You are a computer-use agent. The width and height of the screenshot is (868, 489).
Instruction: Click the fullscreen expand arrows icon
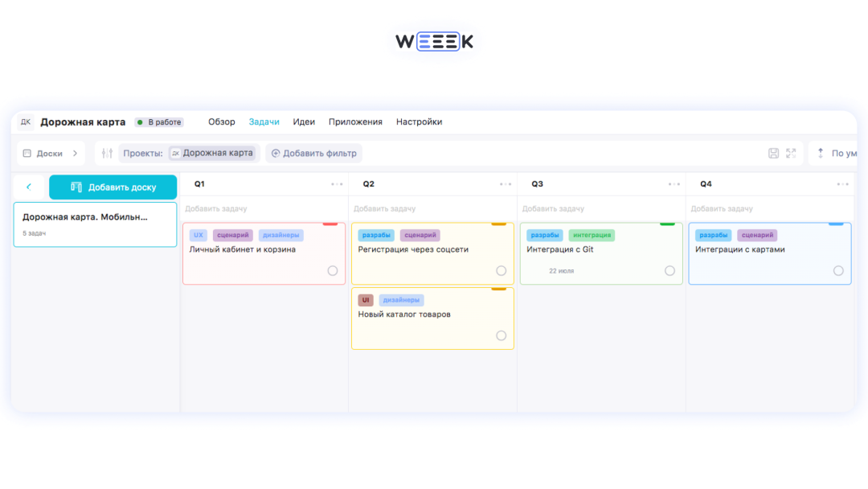point(791,153)
